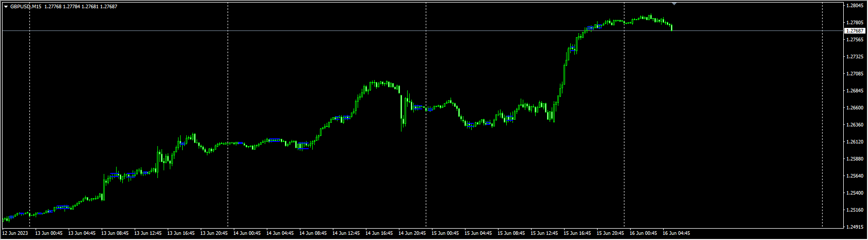Click the 1.26120 price axis label
868x240 pixels.
(x=855, y=142)
